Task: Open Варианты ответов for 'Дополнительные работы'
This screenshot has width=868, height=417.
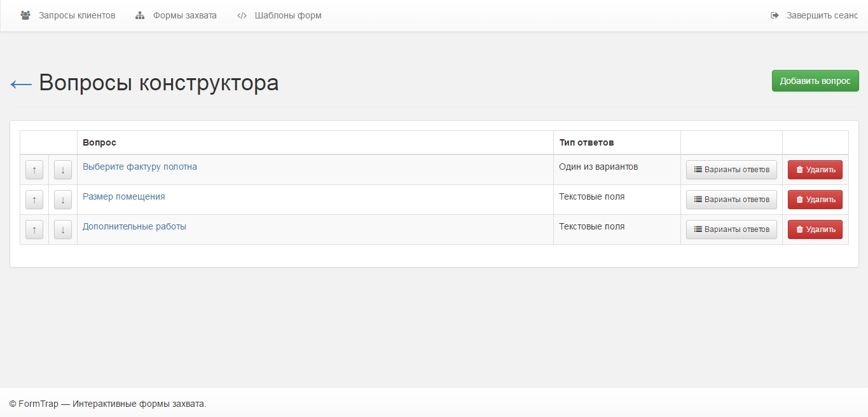Action: coord(731,229)
